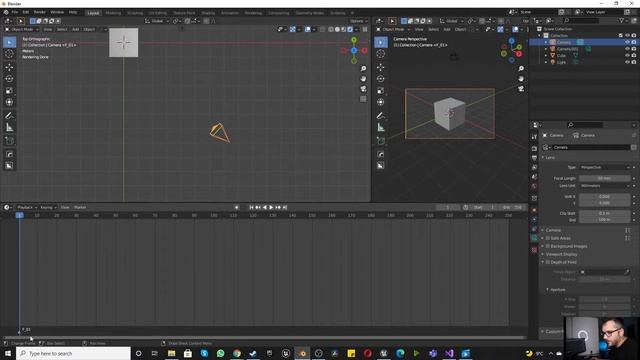This screenshot has height=360, width=640.
Task: Select the Scale tool in left viewport
Action: click(9, 91)
